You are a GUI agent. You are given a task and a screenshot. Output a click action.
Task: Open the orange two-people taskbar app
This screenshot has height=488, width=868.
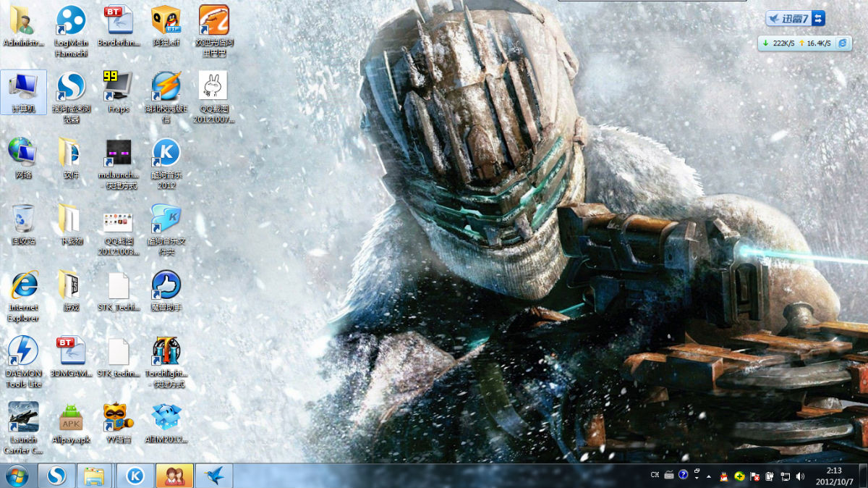click(174, 476)
